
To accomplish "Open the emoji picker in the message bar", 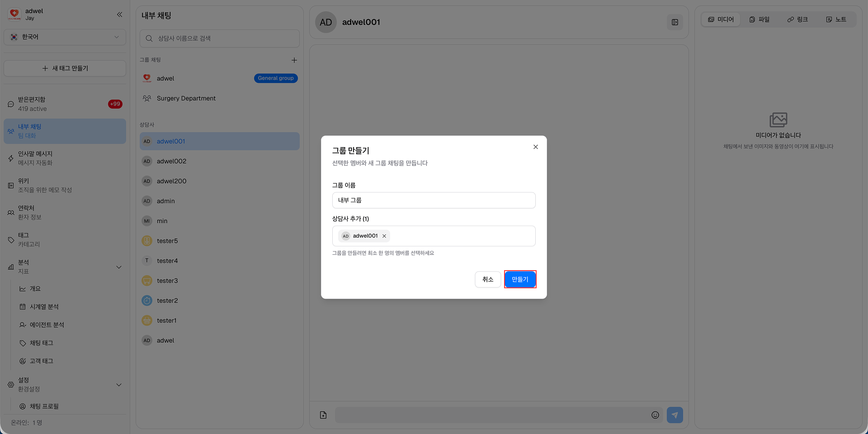I will (x=655, y=415).
